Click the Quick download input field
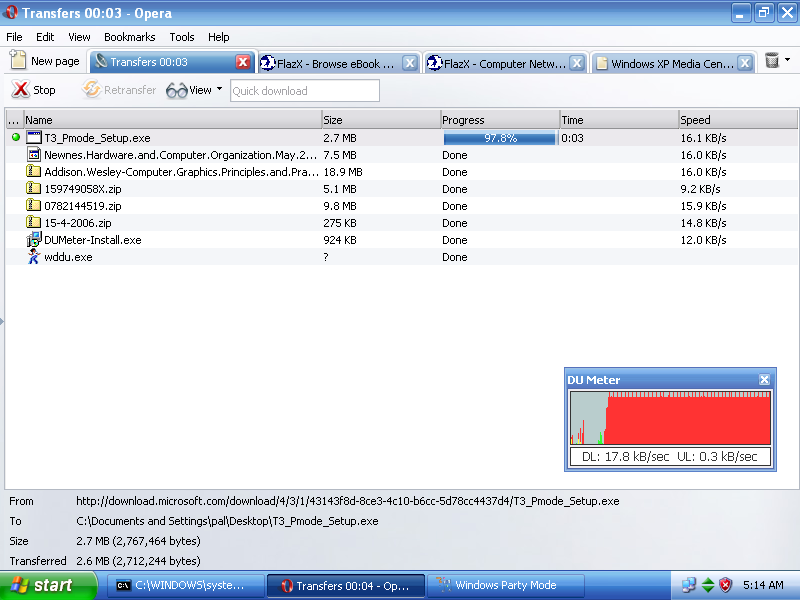This screenshot has height=600, width=800. click(x=304, y=91)
